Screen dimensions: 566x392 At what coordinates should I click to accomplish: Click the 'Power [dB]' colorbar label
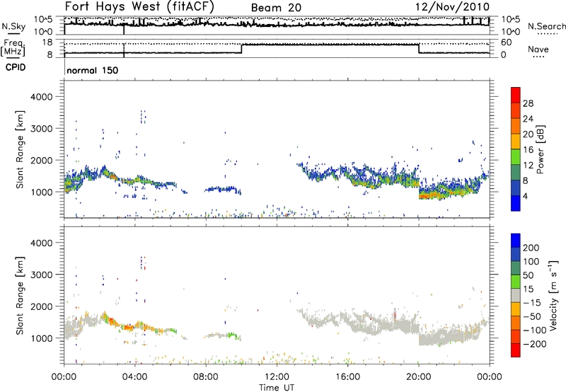540,149
